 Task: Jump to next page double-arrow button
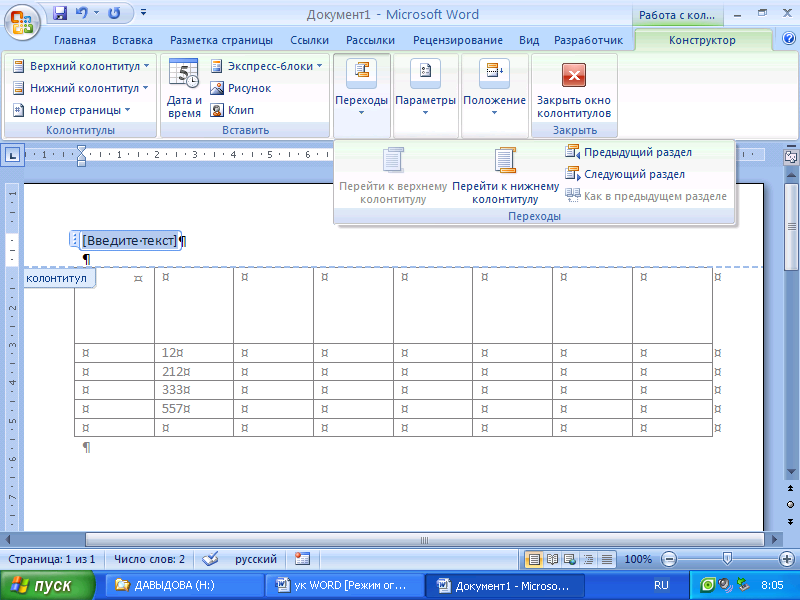790,521
